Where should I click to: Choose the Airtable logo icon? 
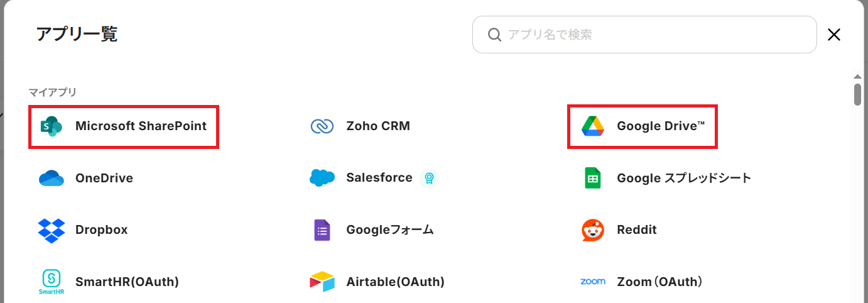click(x=322, y=282)
